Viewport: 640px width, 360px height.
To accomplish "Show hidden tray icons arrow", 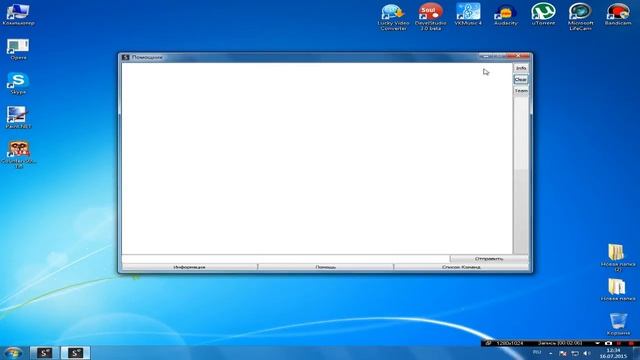I will 551,353.
